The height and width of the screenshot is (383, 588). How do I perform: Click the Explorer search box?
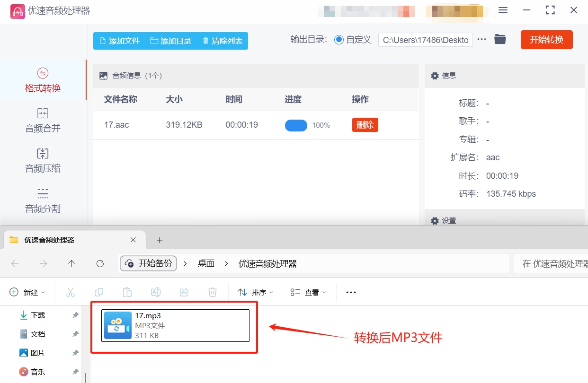[551, 263]
